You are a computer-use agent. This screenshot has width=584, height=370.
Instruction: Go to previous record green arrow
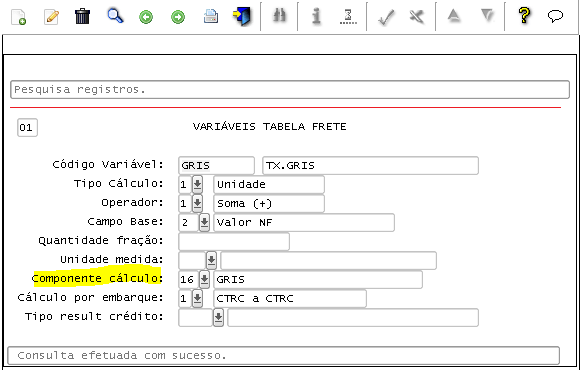click(146, 17)
